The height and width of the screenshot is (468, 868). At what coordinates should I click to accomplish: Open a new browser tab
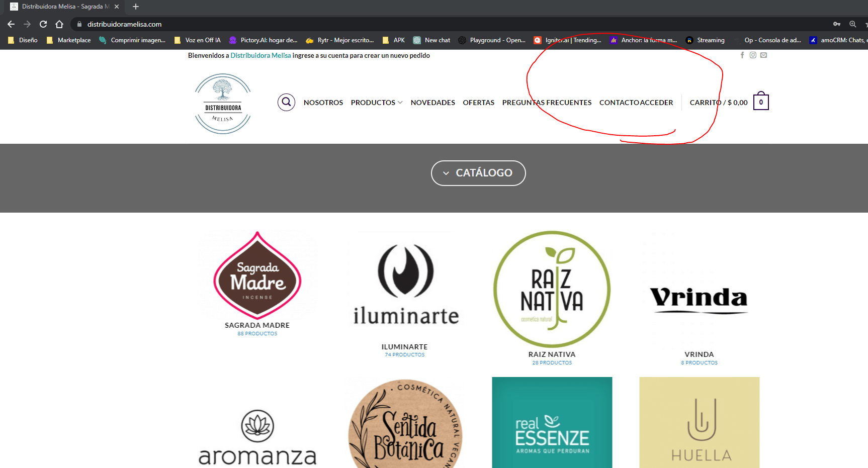136,7
